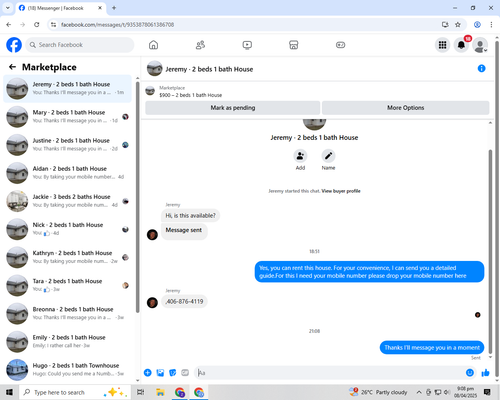Open the Chrome profile icon
This screenshot has width=500, height=400.
click(x=477, y=24)
